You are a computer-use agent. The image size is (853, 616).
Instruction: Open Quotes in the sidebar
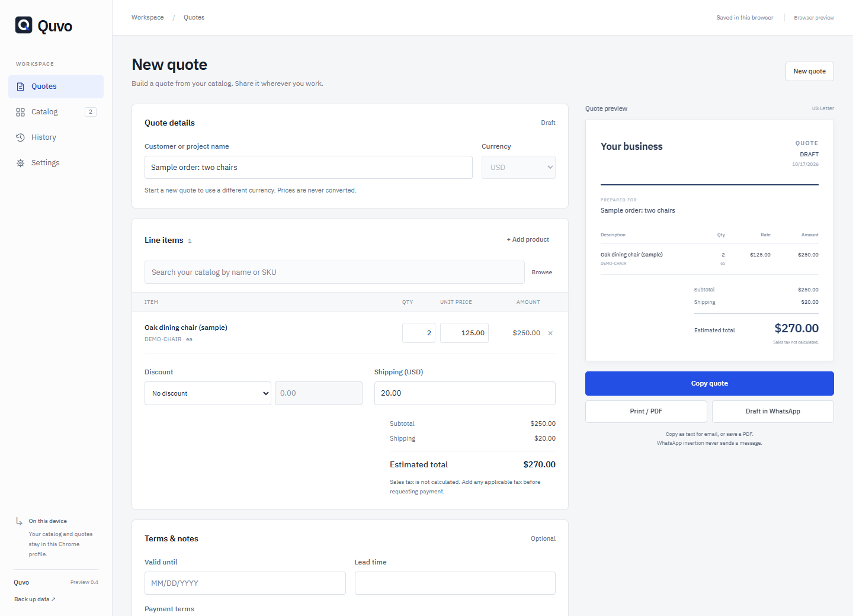(56, 86)
